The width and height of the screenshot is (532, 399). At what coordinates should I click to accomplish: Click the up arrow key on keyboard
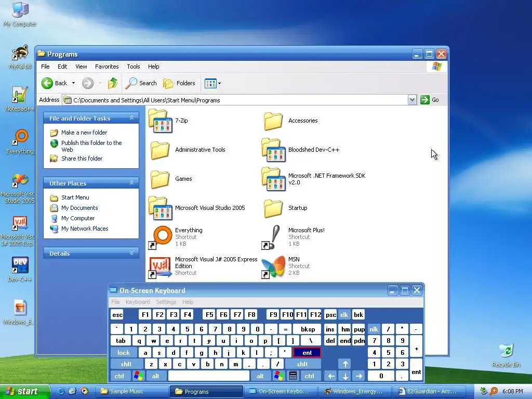pyautogui.click(x=345, y=364)
